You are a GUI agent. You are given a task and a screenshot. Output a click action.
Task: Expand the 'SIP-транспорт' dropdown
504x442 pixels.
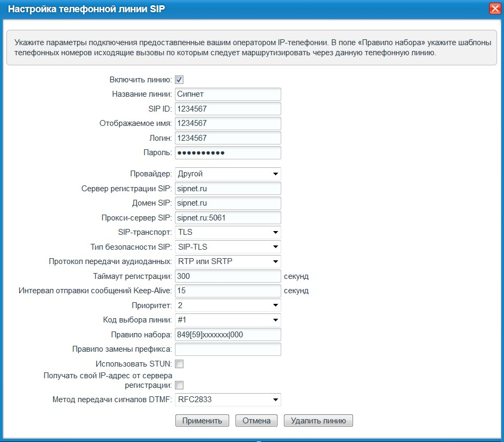click(x=227, y=232)
